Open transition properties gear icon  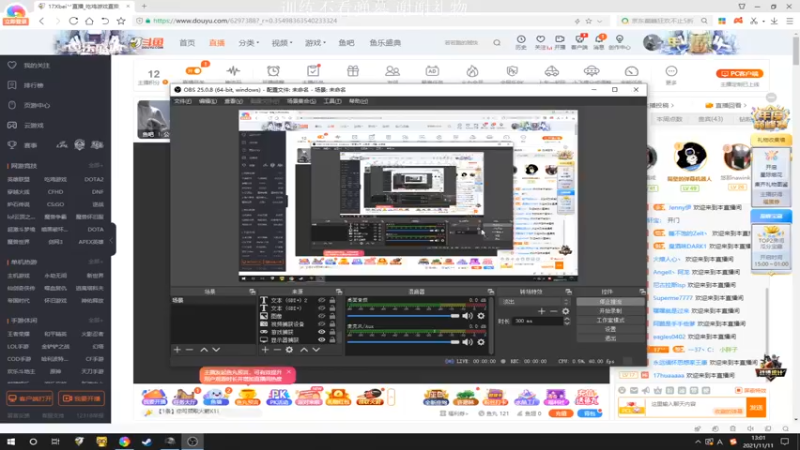coord(565,311)
